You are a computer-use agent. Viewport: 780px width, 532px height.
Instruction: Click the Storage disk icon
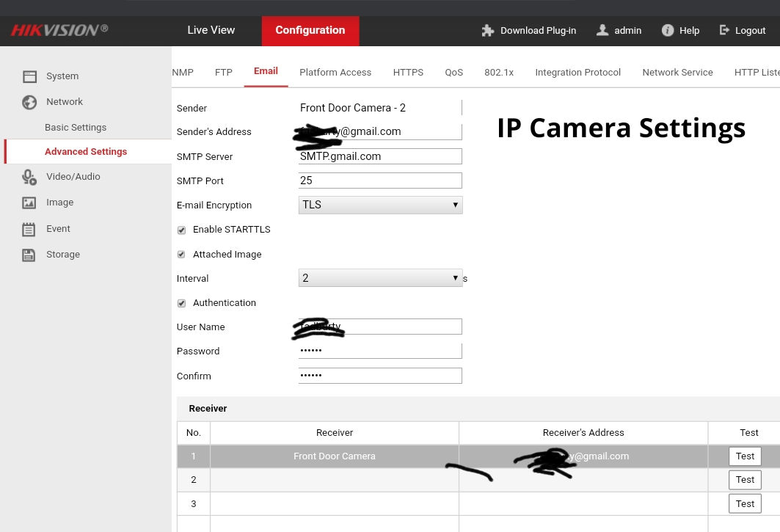[x=29, y=255]
